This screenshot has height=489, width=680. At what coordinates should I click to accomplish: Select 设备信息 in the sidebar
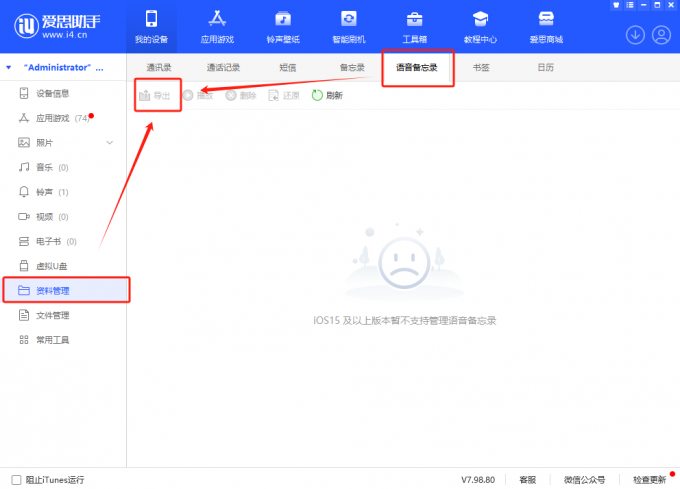point(63,93)
